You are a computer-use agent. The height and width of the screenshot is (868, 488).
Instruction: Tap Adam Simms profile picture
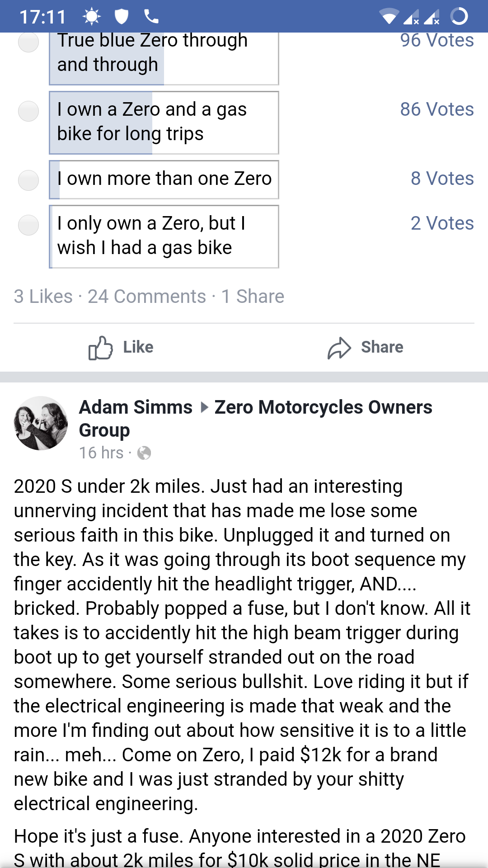coord(41,423)
